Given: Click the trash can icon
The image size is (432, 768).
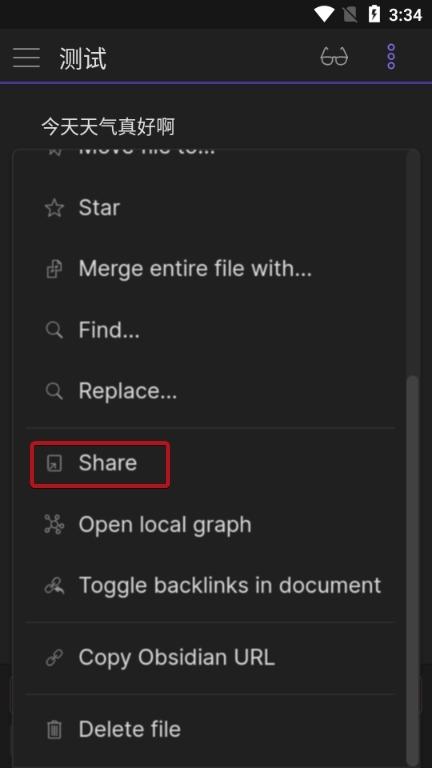Looking at the screenshot, I should pos(54,730).
